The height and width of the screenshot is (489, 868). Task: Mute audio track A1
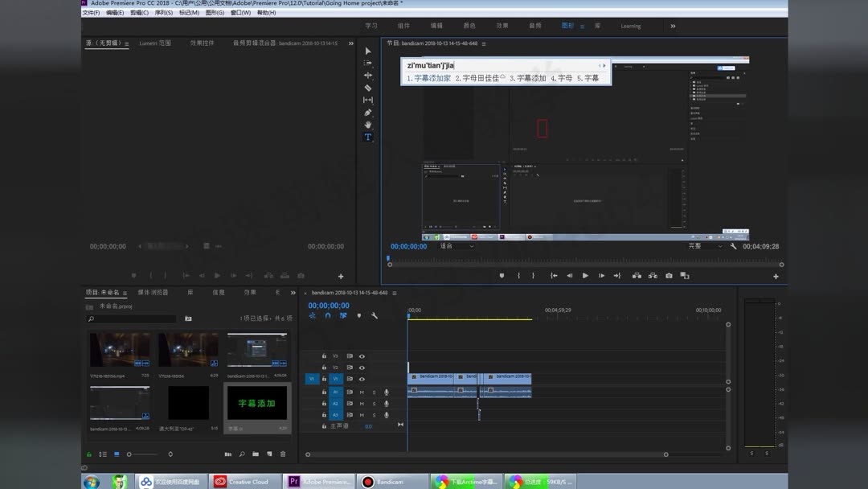(x=362, y=392)
